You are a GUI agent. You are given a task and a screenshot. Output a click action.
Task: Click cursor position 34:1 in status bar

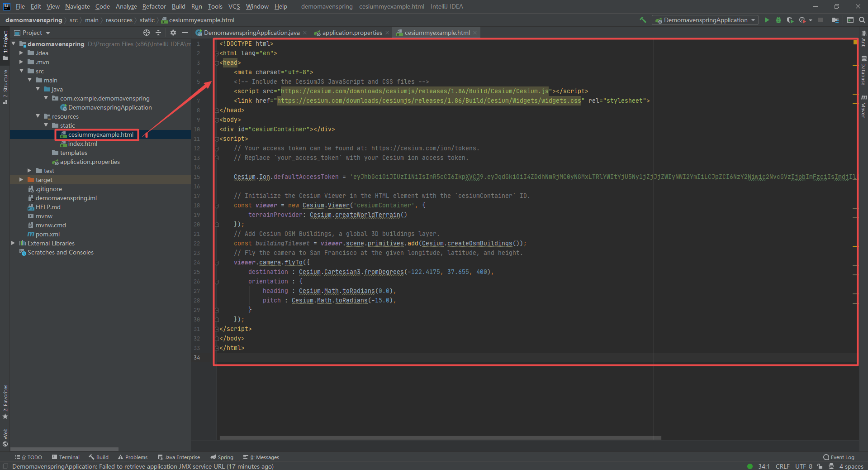(764, 466)
